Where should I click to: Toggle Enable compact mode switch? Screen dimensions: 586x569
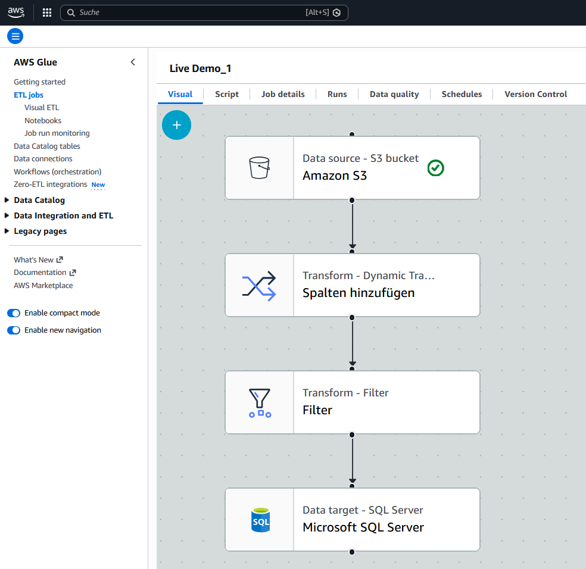click(14, 313)
